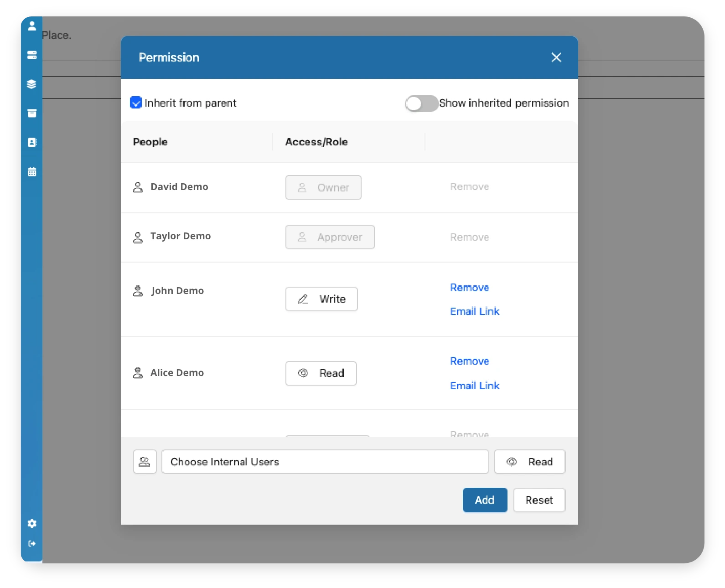Viewport: 725px width, 588px height.
Task: Open the layers stack icon in sidebar
Action: click(31, 84)
